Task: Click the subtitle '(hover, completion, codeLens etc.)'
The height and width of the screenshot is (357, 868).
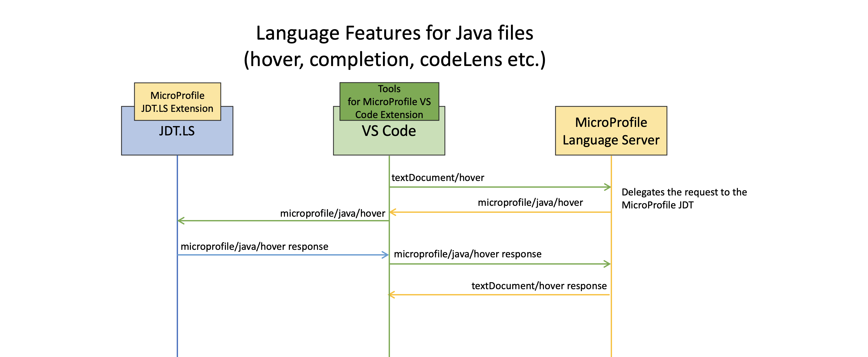Action: (x=395, y=60)
